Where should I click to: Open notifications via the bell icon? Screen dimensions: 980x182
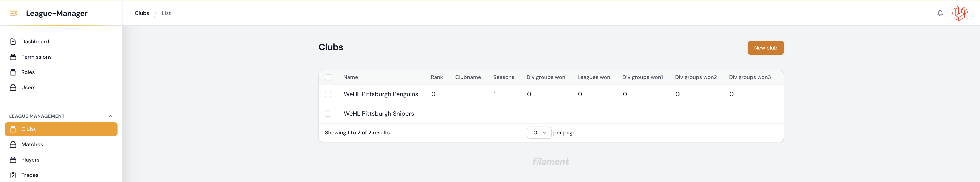940,13
